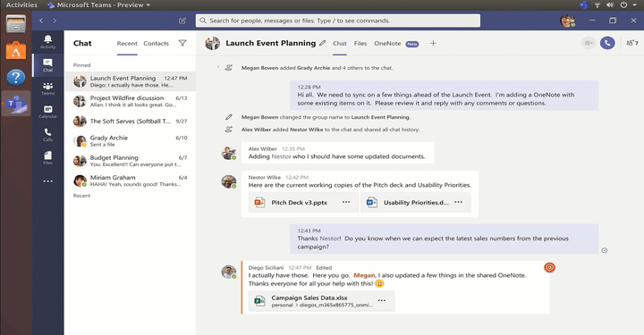Viewport: 644px width, 335px height.
Task: Click Nestor Wilke's avatar in conversation
Action: coord(229,181)
